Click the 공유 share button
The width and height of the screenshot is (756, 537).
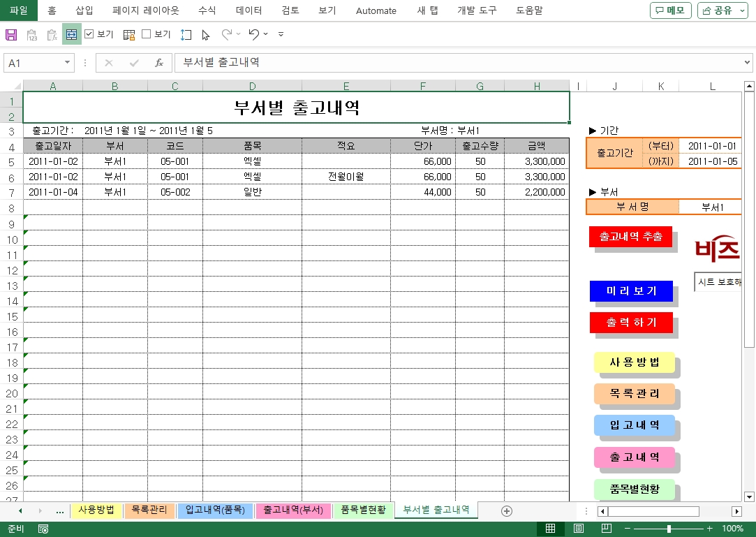coord(722,10)
